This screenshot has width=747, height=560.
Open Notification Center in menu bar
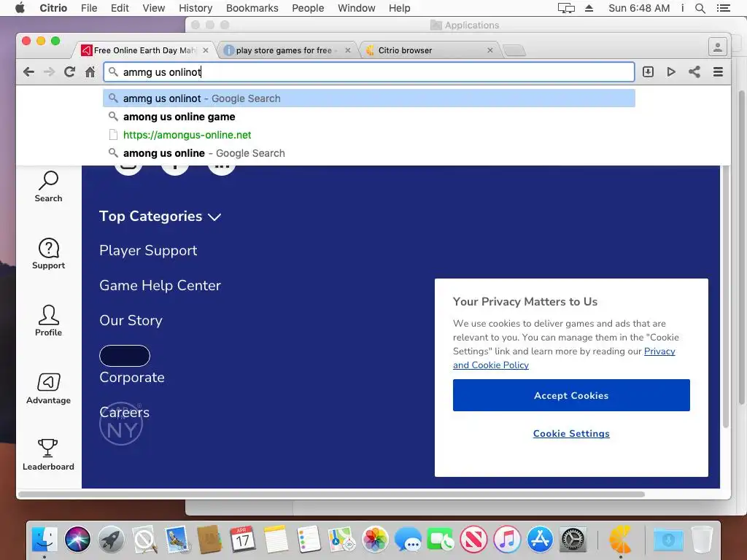coord(723,8)
